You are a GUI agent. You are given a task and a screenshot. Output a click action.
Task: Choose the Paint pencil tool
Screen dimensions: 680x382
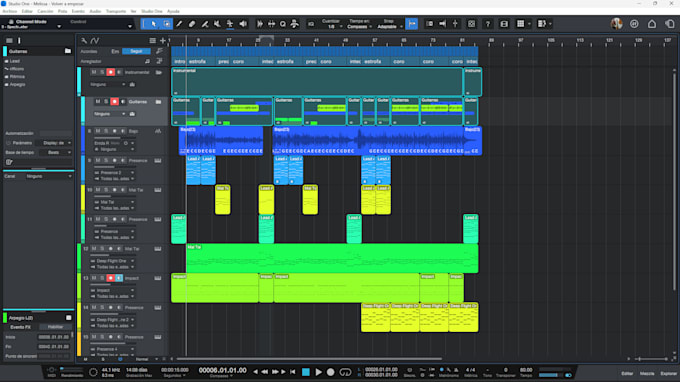click(179, 24)
